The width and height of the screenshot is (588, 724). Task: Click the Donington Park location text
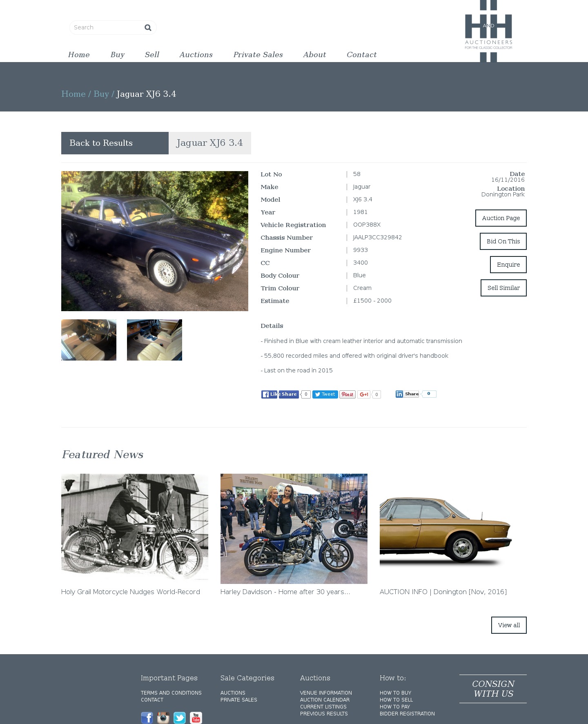click(503, 194)
